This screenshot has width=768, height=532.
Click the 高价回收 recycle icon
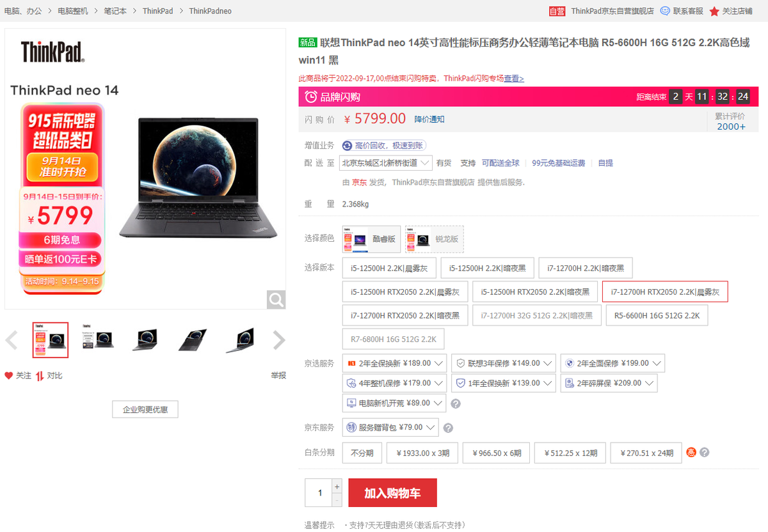[x=348, y=145]
